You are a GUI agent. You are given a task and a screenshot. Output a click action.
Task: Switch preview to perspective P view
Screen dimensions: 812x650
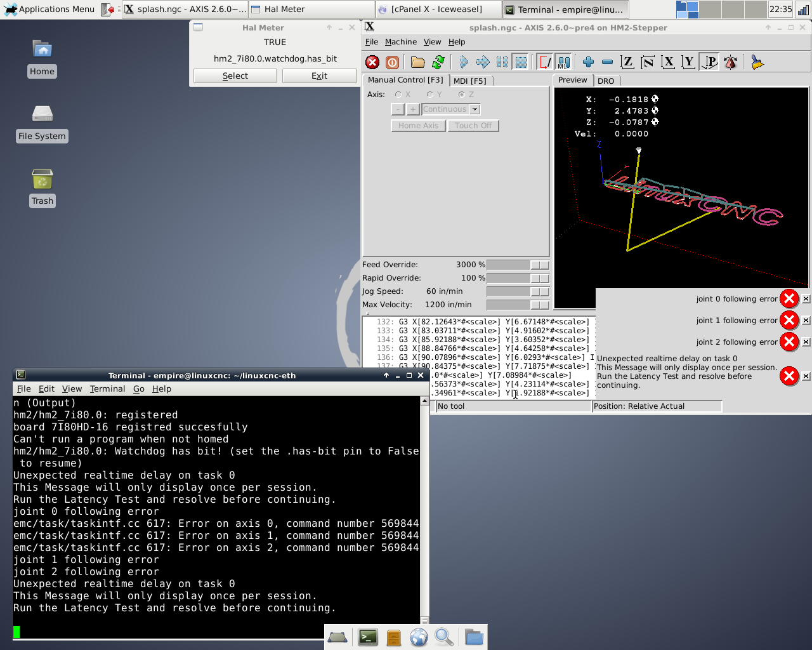tap(709, 62)
